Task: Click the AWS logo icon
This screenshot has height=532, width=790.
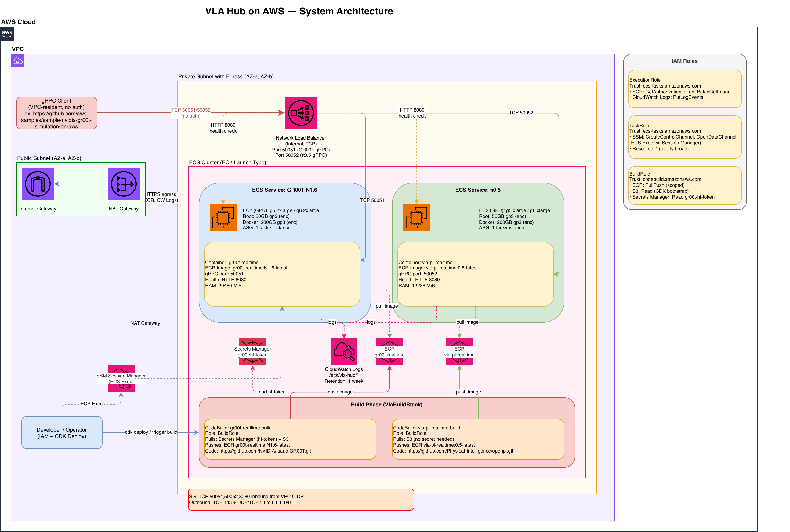Action: [7, 34]
